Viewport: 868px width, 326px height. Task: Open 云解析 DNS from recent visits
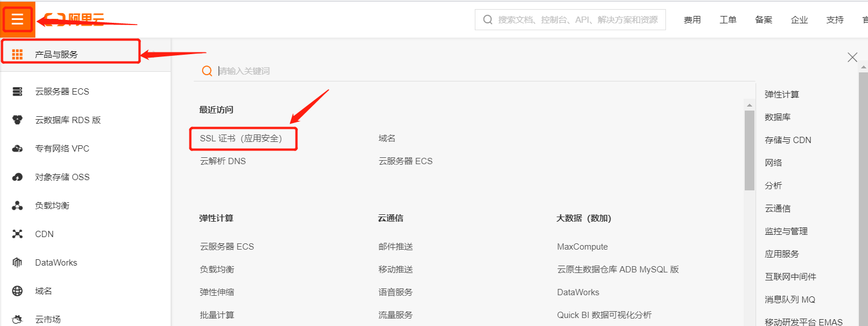point(223,161)
